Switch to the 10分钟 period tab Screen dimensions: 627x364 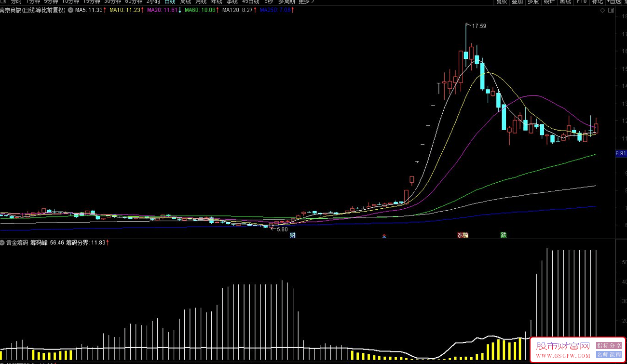point(70,2)
